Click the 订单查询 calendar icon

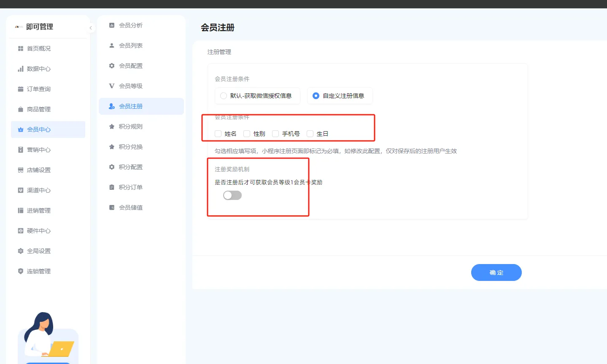click(20, 89)
